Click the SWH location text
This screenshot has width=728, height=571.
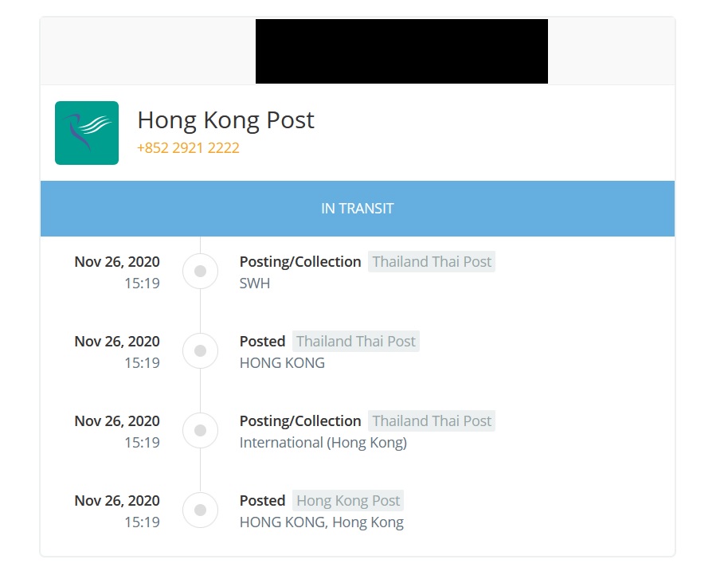pyautogui.click(x=254, y=284)
